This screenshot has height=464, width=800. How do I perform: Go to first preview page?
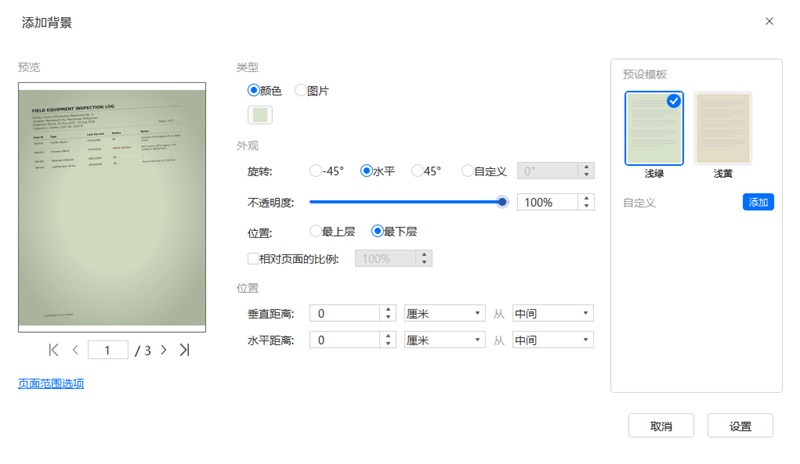(x=53, y=350)
